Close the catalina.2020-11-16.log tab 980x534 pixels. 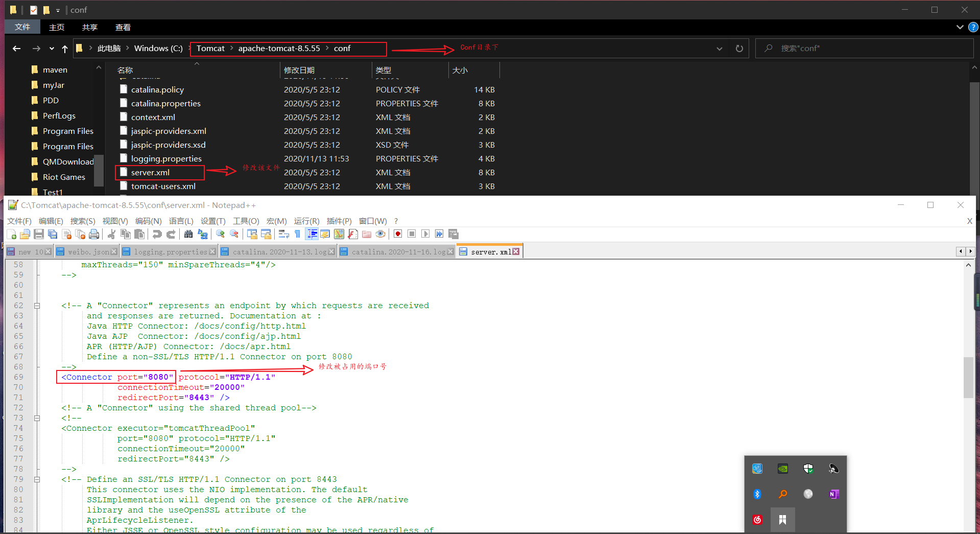[450, 251]
